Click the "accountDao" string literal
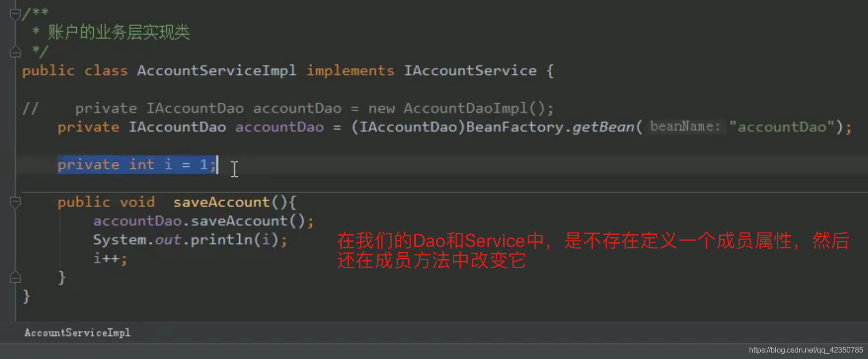 782,127
